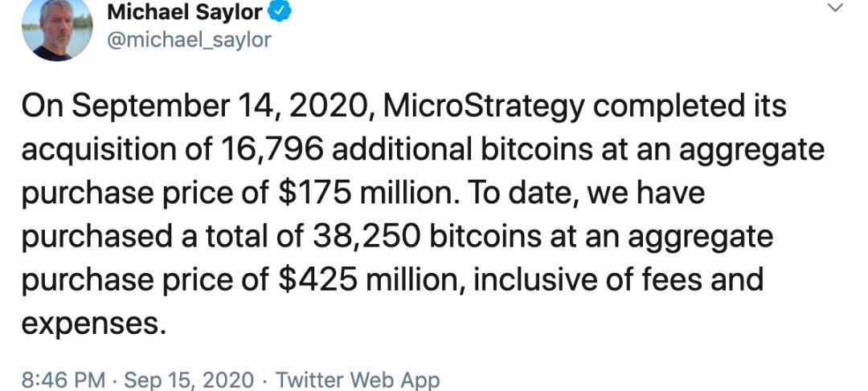Viewport: 868px width, 391px height.
Task: Click the blue verified badge icon
Action: click(x=280, y=13)
